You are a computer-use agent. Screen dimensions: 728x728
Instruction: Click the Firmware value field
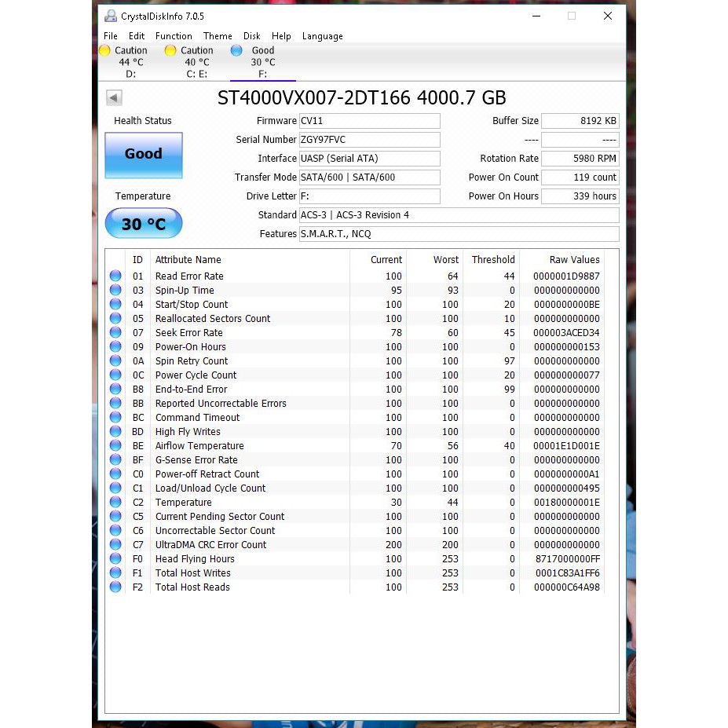[369, 120]
